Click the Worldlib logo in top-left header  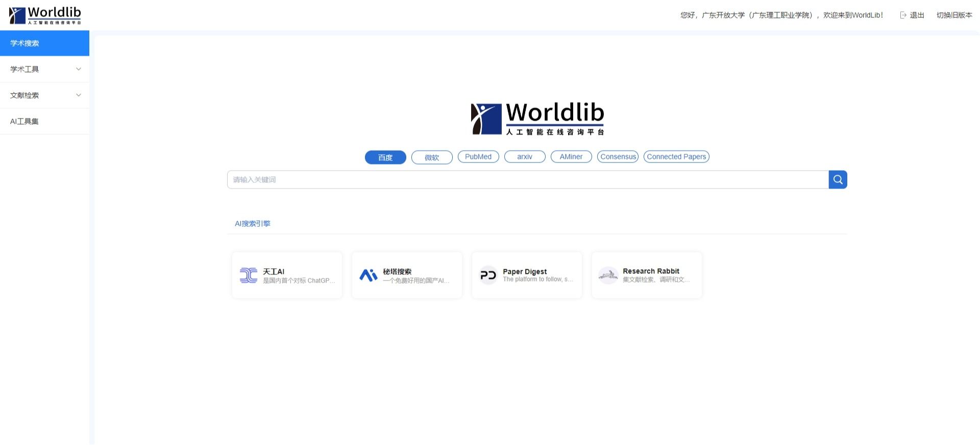pyautogui.click(x=45, y=15)
